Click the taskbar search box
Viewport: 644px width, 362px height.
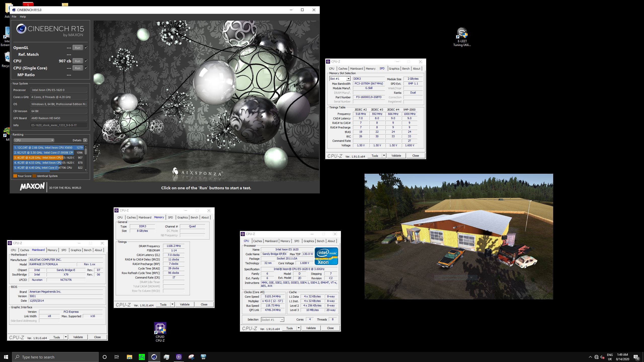(55, 357)
